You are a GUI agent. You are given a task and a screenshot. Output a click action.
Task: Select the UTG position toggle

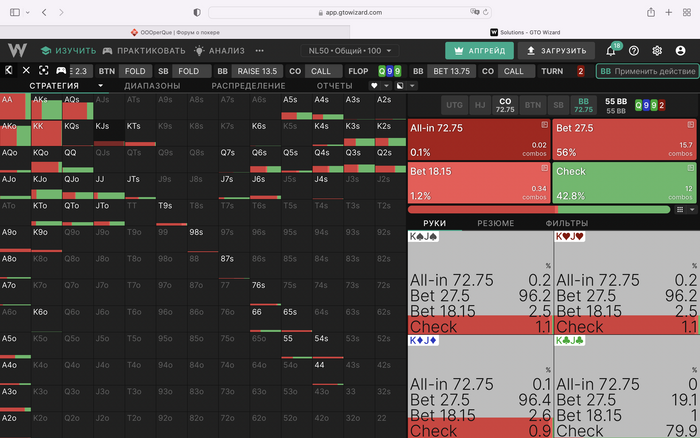tap(454, 105)
